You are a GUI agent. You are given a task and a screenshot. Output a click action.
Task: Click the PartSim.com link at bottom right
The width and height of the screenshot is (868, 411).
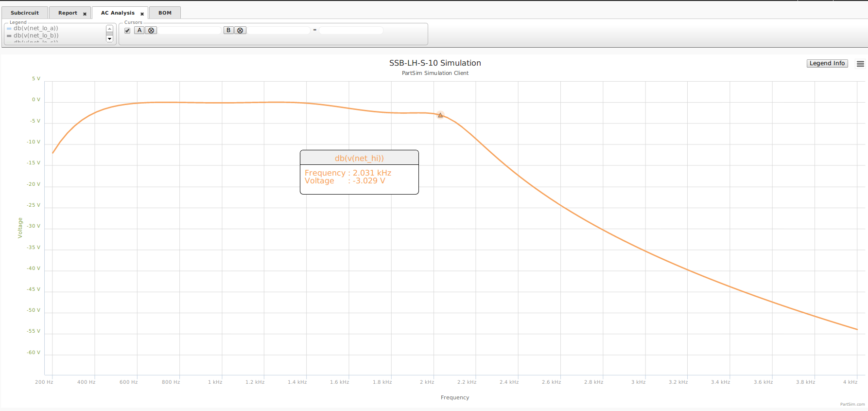[x=852, y=404]
